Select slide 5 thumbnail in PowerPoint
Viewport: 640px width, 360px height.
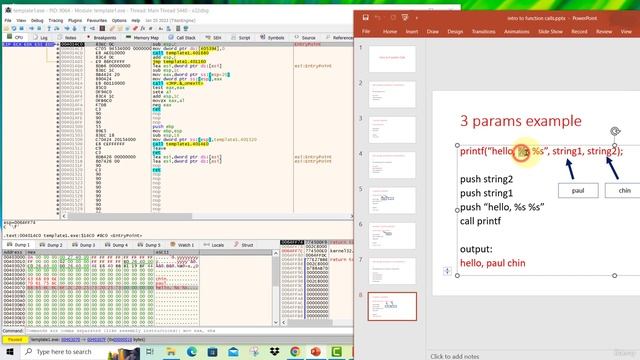pos(392,200)
